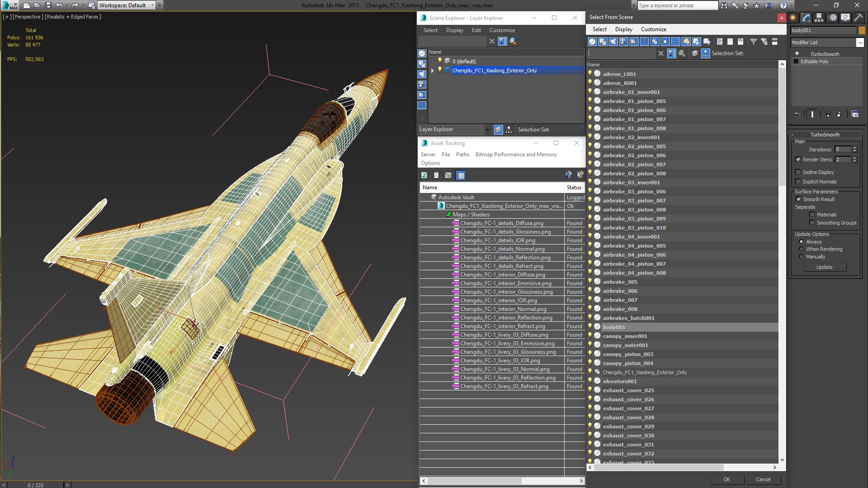868x488 pixels.
Task: Increment the Iterations spinner
Action: pyautogui.click(x=854, y=148)
